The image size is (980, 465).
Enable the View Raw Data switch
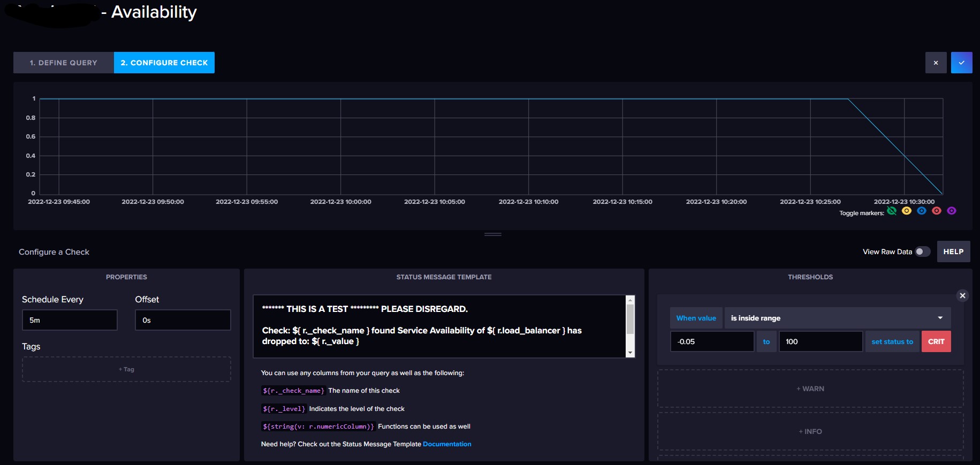[923, 251]
